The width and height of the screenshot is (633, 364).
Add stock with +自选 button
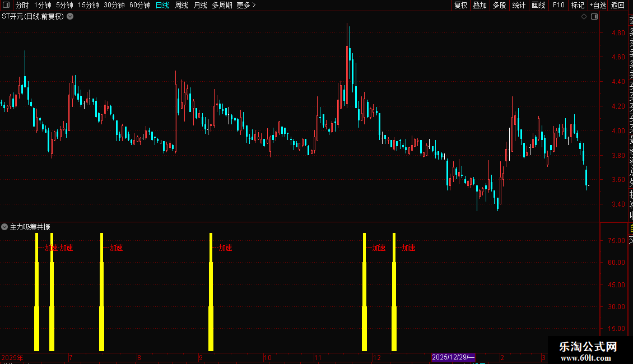[598, 5]
